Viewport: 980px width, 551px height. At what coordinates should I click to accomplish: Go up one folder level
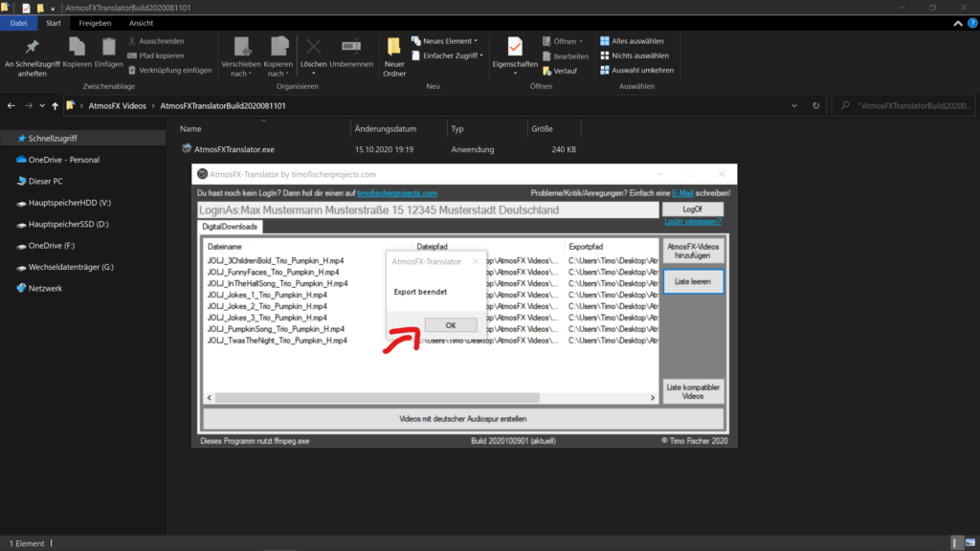[55, 105]
